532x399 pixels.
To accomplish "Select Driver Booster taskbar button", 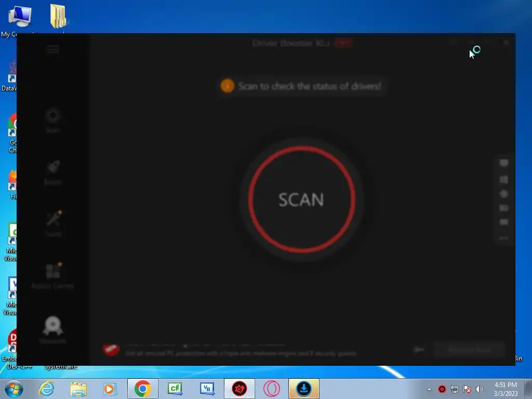I will click(239, 389).
